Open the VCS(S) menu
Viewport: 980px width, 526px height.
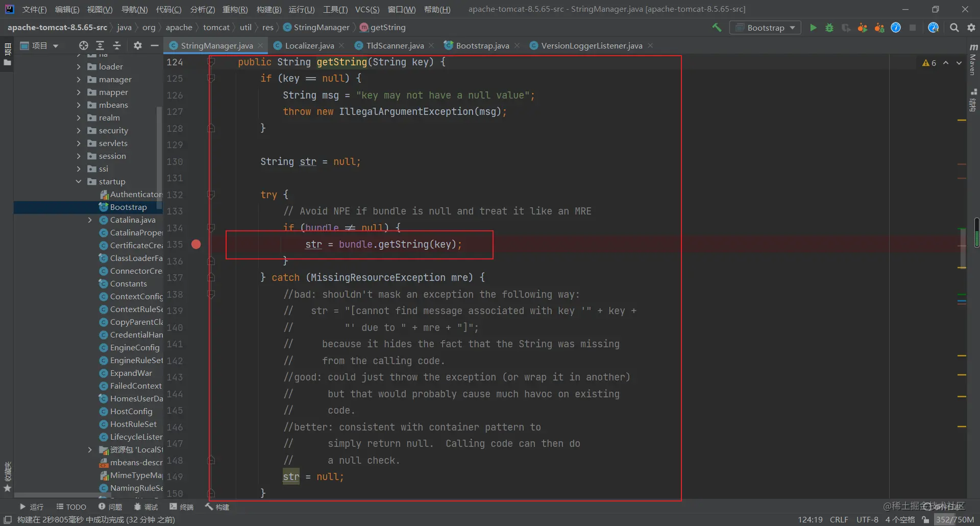[x=367, y=9]
